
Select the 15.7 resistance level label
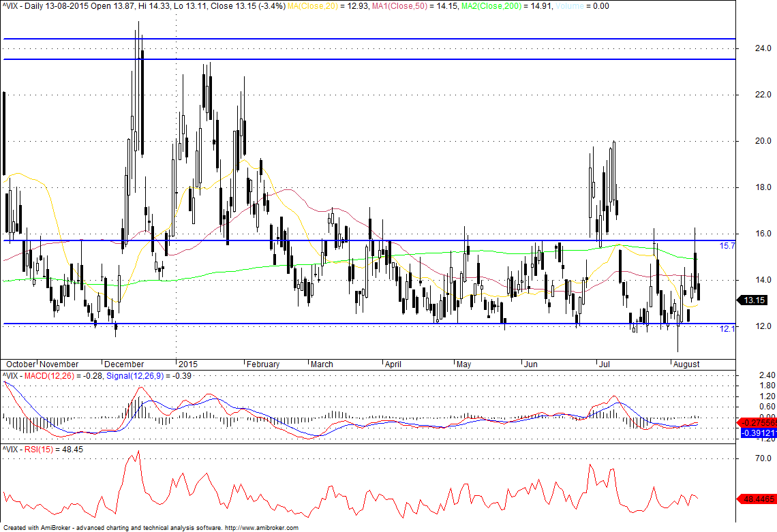tap(727, 246)
